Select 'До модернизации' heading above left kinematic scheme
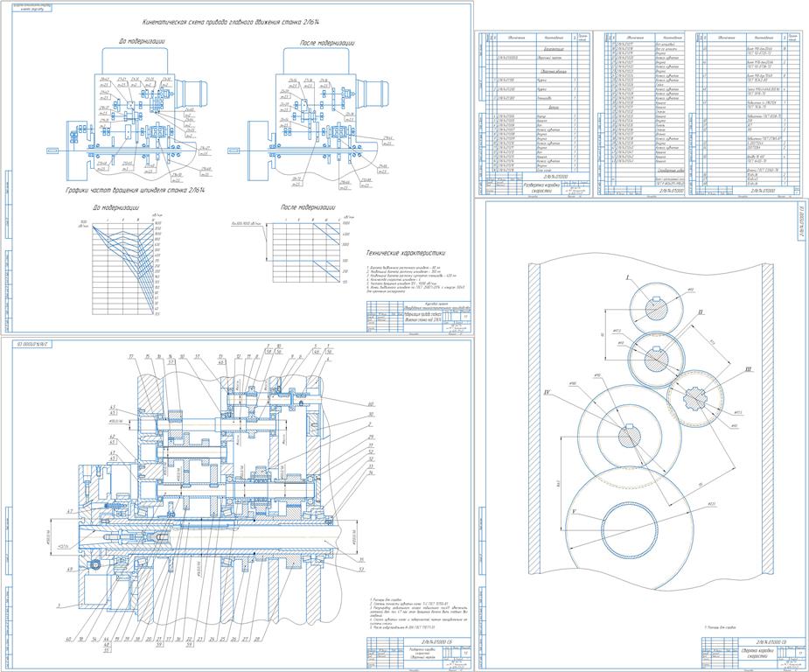 [142, 41]
